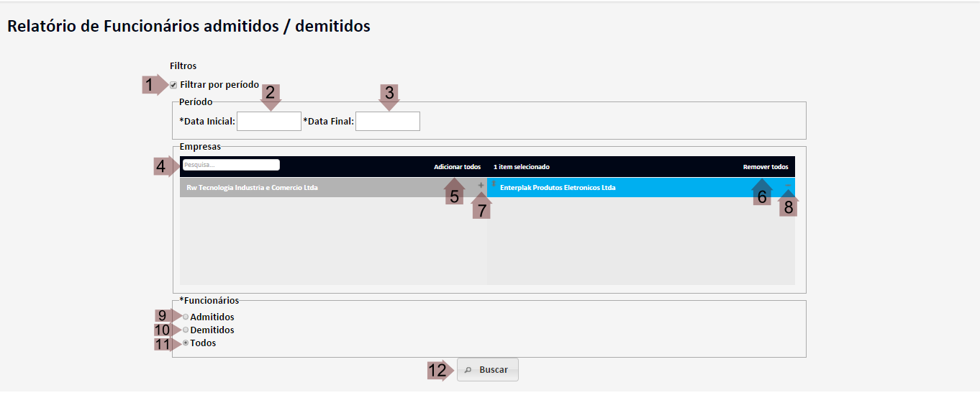Choose the Demitidos radio option
The height and width of the screenshot is (398, 980).
pyautogui.click(x=186, y=330)
